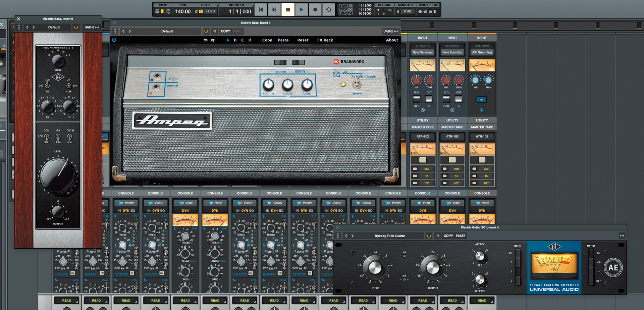
Task: Toggle the blue IN button under API Summing
Action: (x=482, y=100)
